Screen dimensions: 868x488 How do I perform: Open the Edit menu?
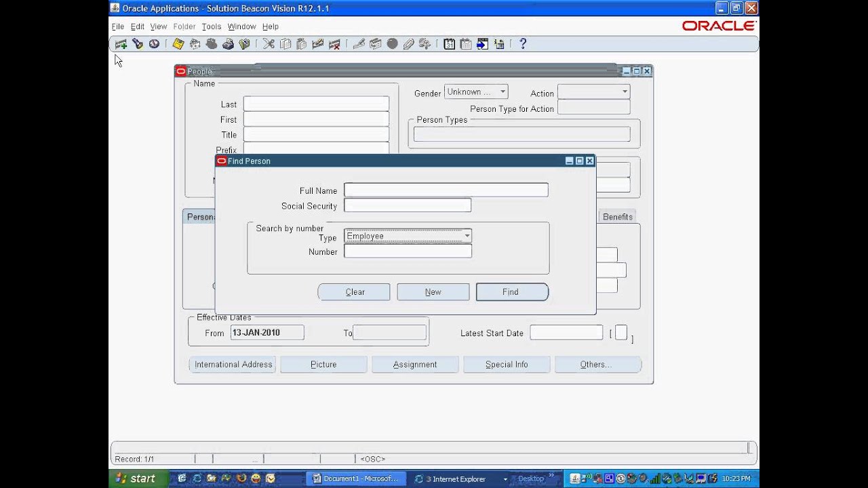click(138, 26)
